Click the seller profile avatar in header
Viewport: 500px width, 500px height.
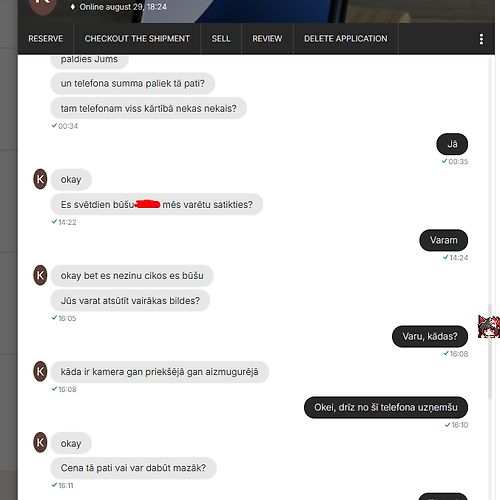pos(42,6)
